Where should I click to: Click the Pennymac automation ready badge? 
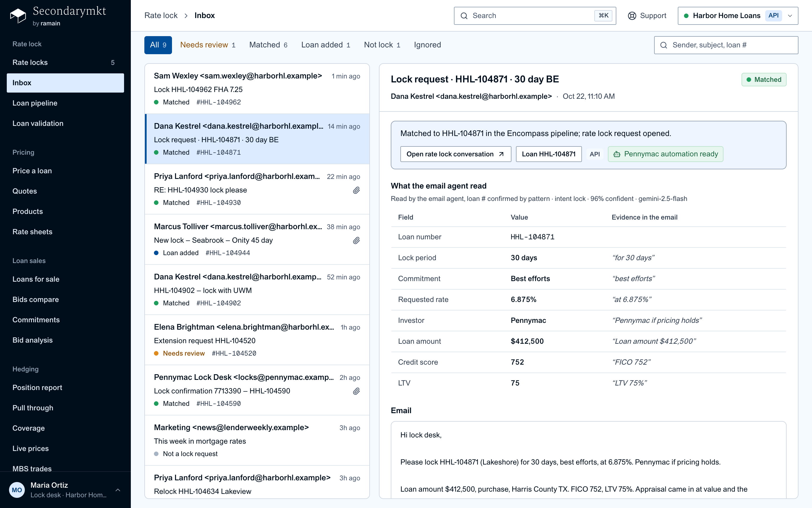point(665,154)
